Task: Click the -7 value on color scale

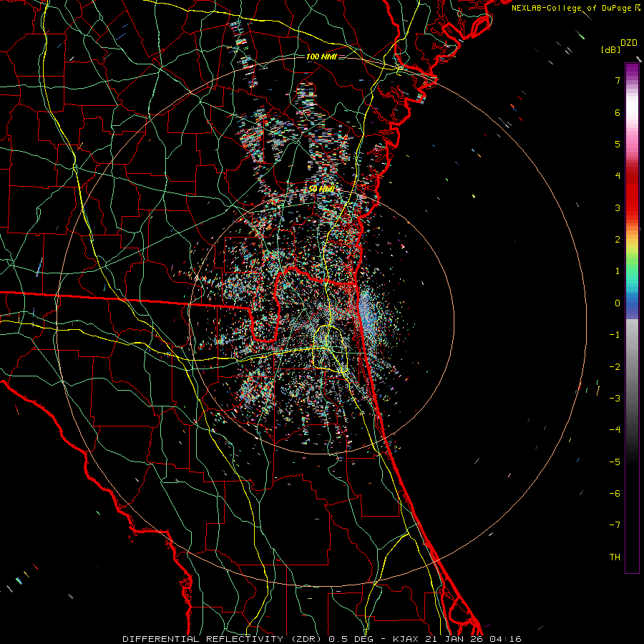Action: click(x=615, y=525)
